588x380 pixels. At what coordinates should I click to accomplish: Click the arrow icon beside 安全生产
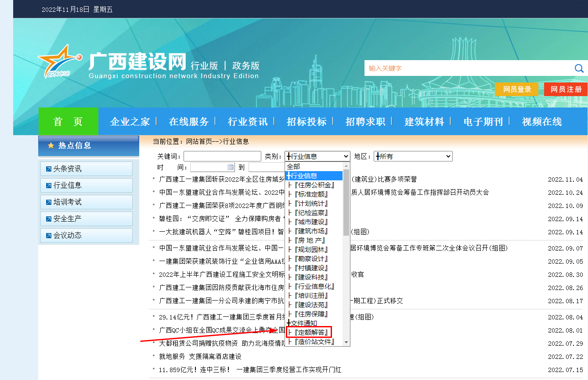(49, 219)
